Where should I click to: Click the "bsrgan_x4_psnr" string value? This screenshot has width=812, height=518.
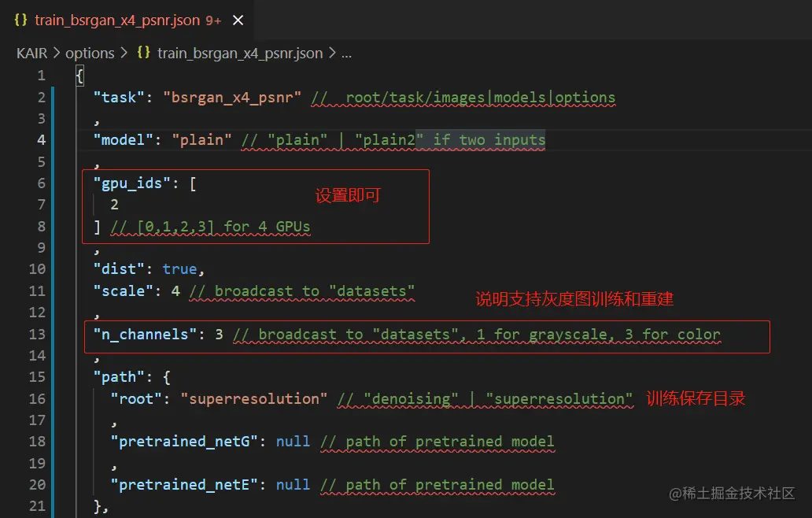[232, 98]
